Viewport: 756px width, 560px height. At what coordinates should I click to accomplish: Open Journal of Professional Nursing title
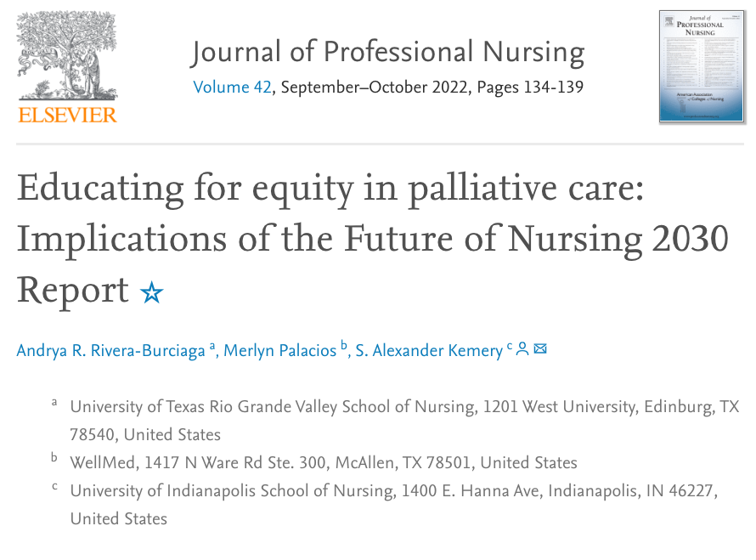[x=388, y=52]
